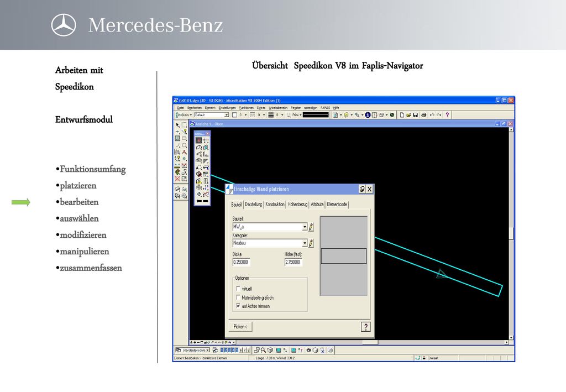Uncheck 'auf Achse trimmen' option
The image size is (566, 392).
(x=238, y=305)
